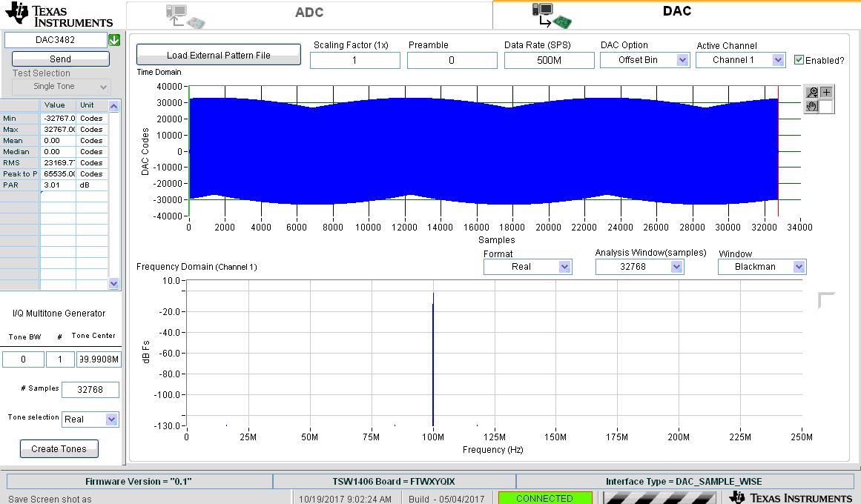Viewport: 861px width, 504px height.
Task: Select the crosshair cursor tool on time graph
Action: click(x=826, y=92)
